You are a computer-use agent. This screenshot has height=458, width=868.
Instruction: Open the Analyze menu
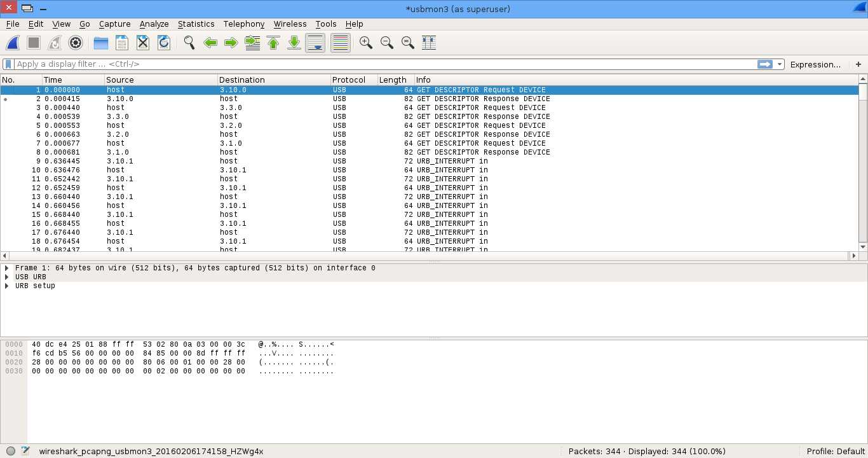154,24
